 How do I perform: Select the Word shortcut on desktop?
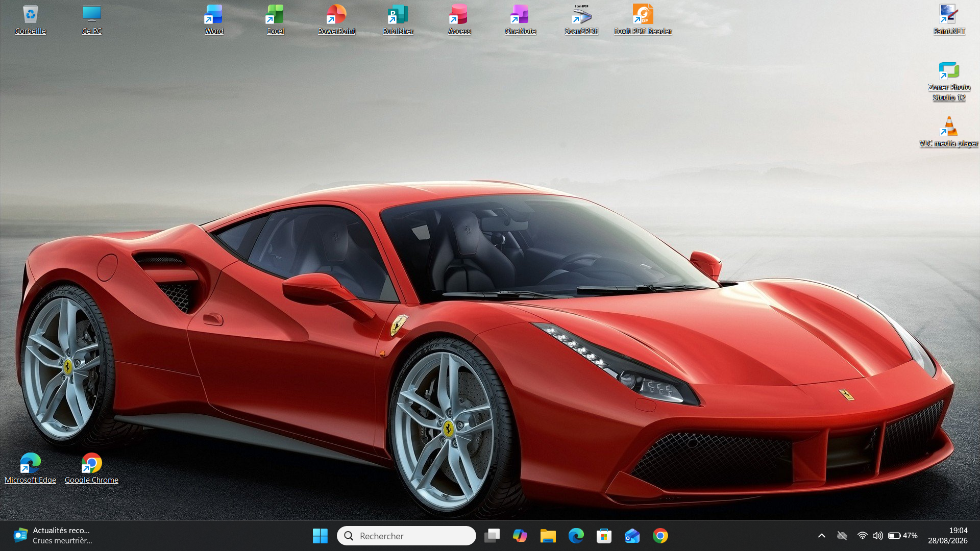click(214, 20)
